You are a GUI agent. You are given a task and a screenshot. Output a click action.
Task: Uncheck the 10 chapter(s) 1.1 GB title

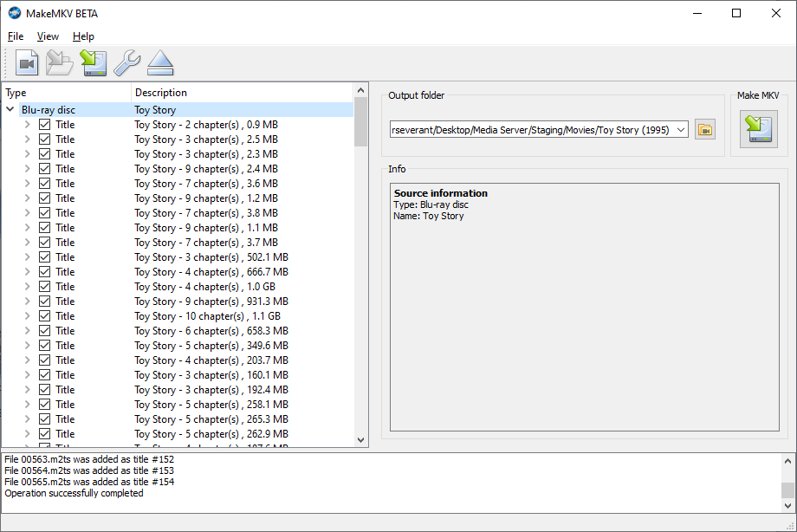click(45, 316)
